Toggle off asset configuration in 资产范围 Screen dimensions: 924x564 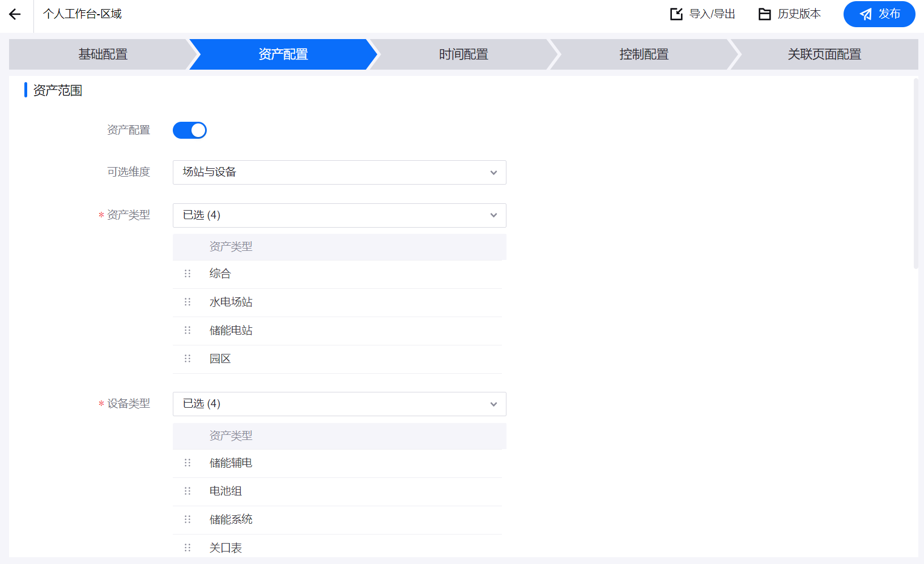(x=190, y=130)
